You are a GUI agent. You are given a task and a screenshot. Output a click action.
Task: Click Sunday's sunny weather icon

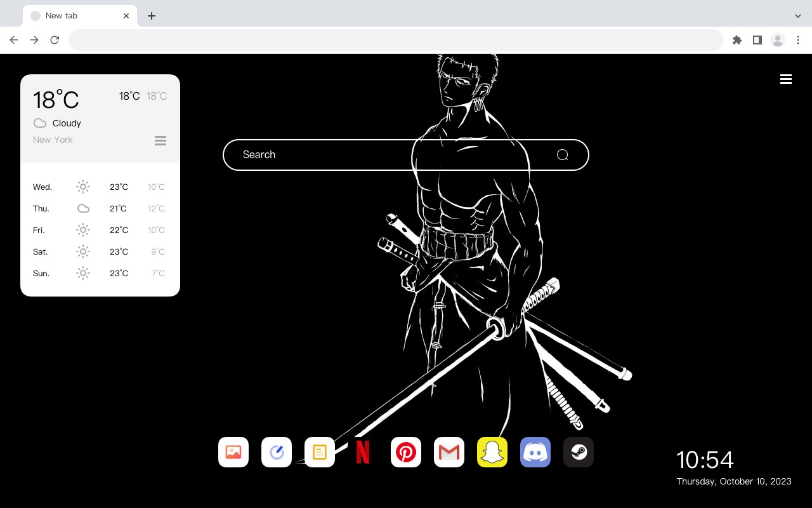(83, 273)
